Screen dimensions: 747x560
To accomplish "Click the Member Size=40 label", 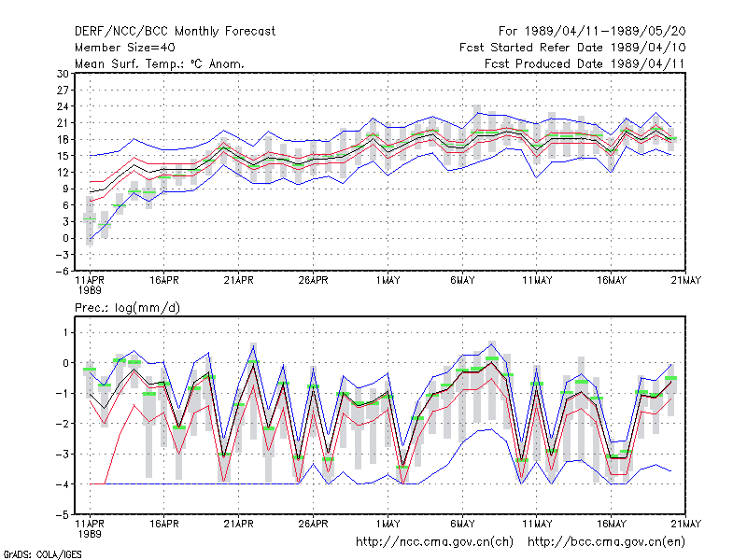I will (x=125, y=48).
